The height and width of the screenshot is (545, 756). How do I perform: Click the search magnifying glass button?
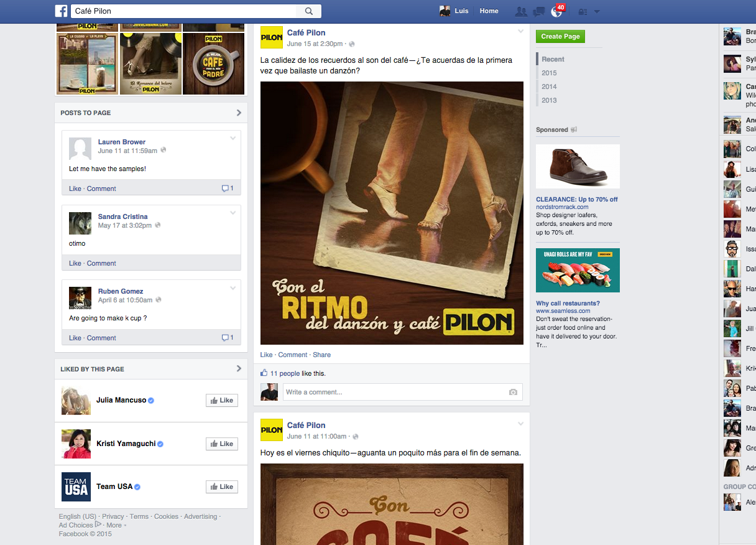pyautogui.click(x=309, y=11)
